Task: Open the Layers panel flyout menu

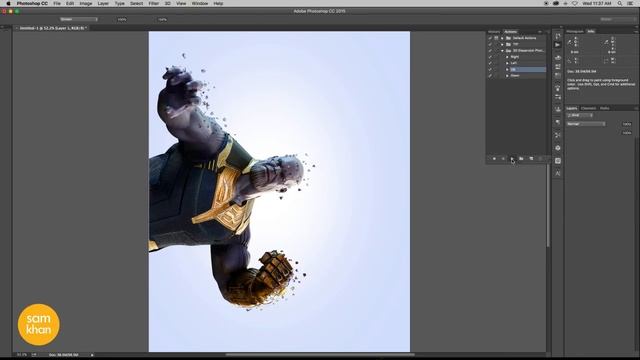Action: click(636, 108)
